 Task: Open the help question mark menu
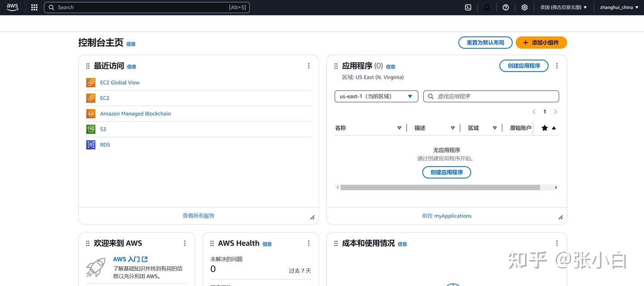pyautogui.click(x=506, y=7)
